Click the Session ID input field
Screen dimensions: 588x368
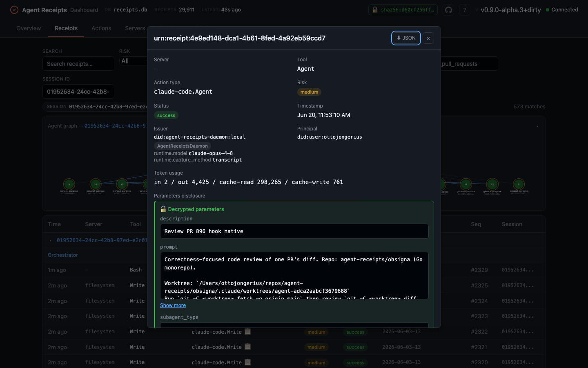[78, 92]
